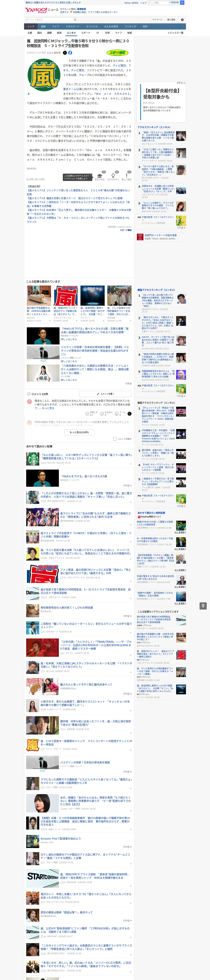The width and height of the screenshot is (210, 980).
Task: Select the エキスパート navigation tab
Action: pyautogui.click(x=72, y=27)
